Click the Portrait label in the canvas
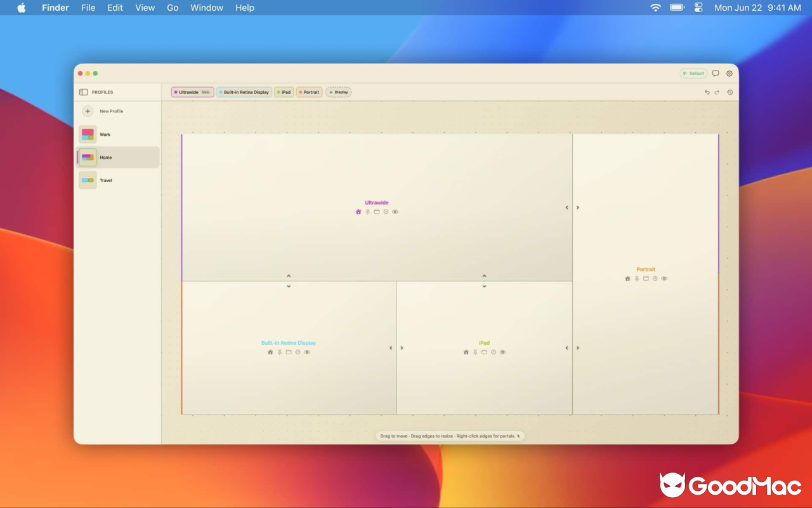 coord(646,270)
